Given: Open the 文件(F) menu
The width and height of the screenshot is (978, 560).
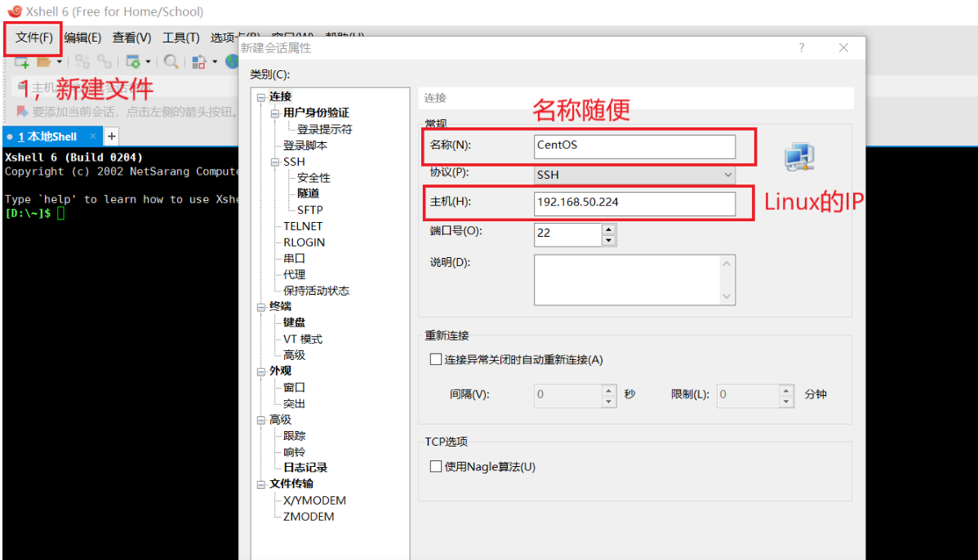Looking at the screenshot, I should (33, 38).
